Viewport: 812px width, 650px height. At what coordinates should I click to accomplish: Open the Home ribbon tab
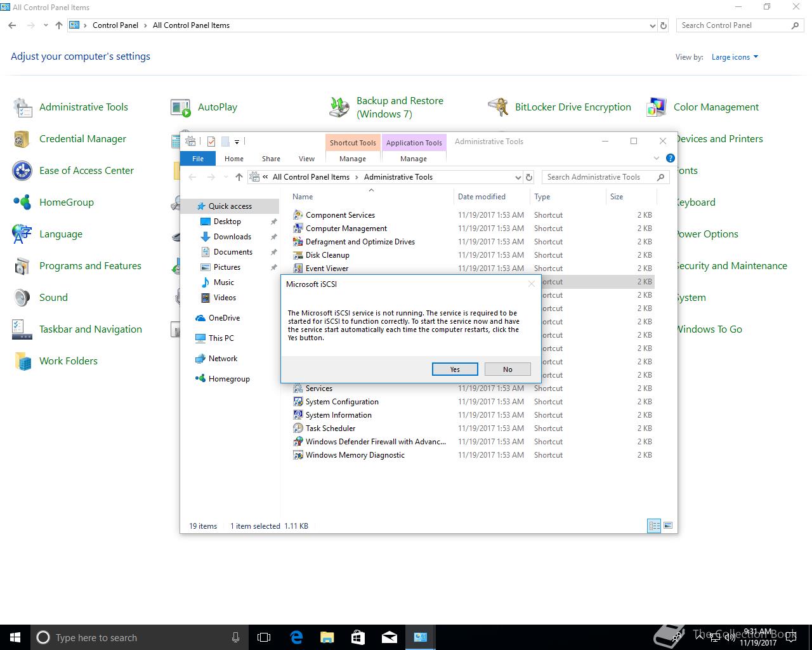[x=234, y=159]
